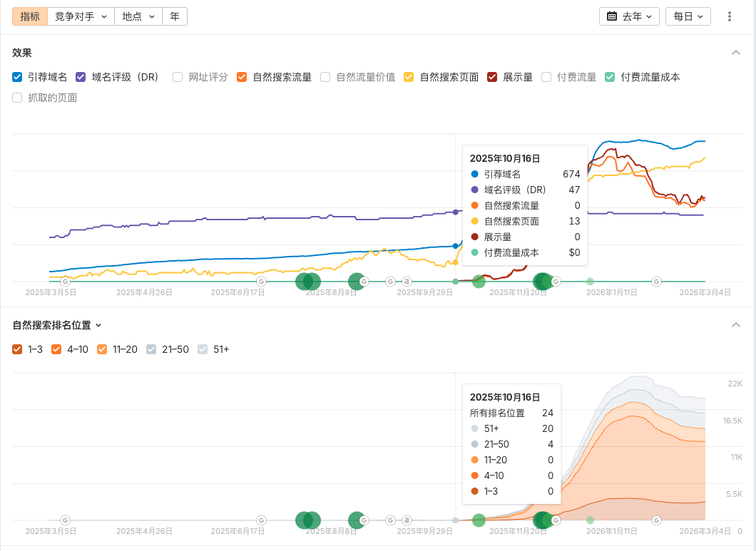Enable the 网址评分 checkbox
This screenshot has width=756, height=551.
(178, 77)
